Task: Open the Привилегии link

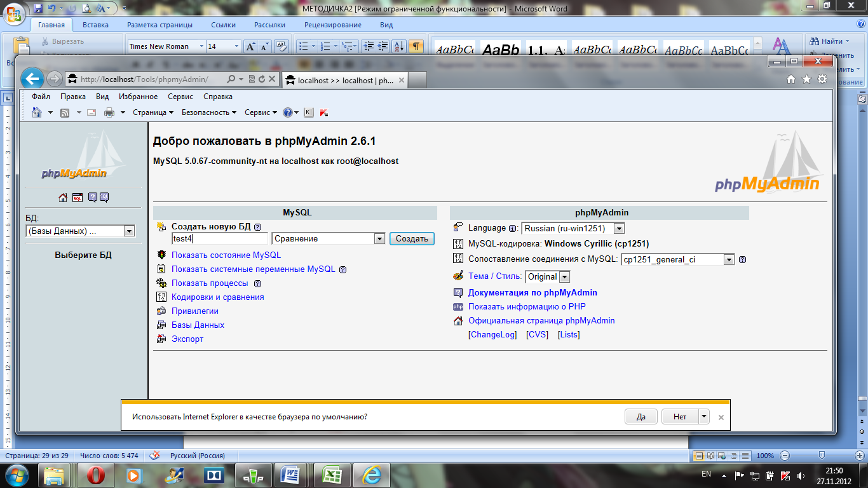Action: point(195,311)
